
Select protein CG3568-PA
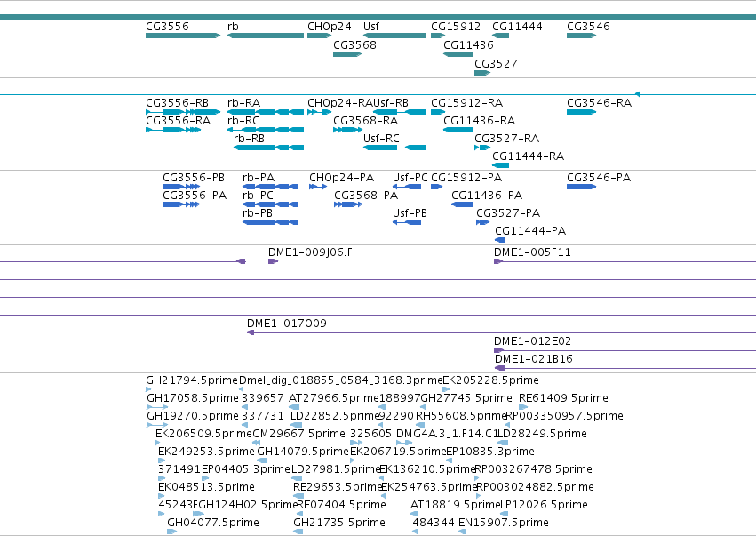coord(348,205)
